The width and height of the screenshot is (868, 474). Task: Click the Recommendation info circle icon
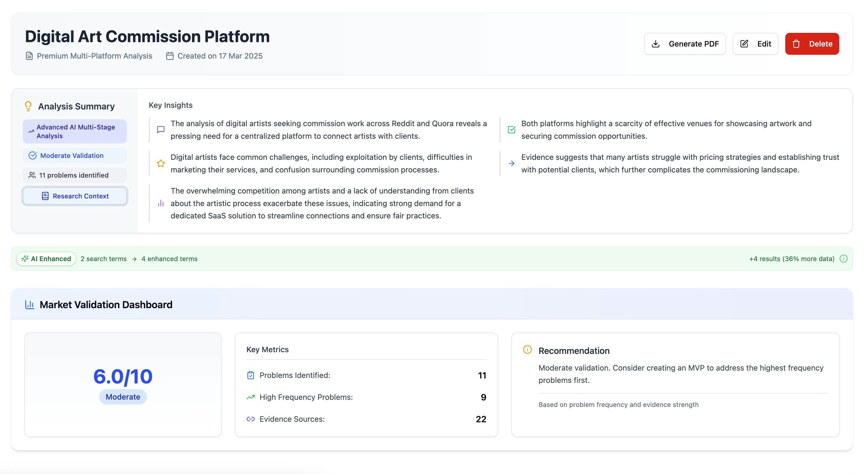pos(527,350)
